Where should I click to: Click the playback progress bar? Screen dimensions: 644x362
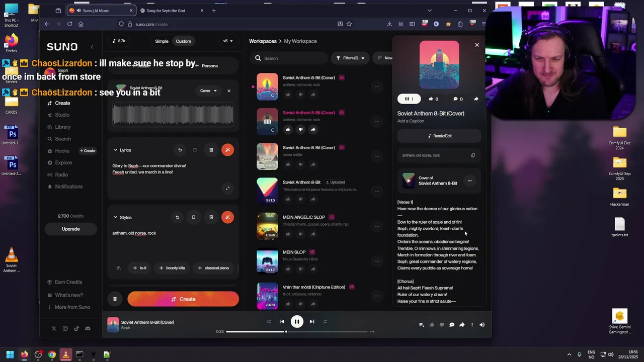click(x=297, y=332)
